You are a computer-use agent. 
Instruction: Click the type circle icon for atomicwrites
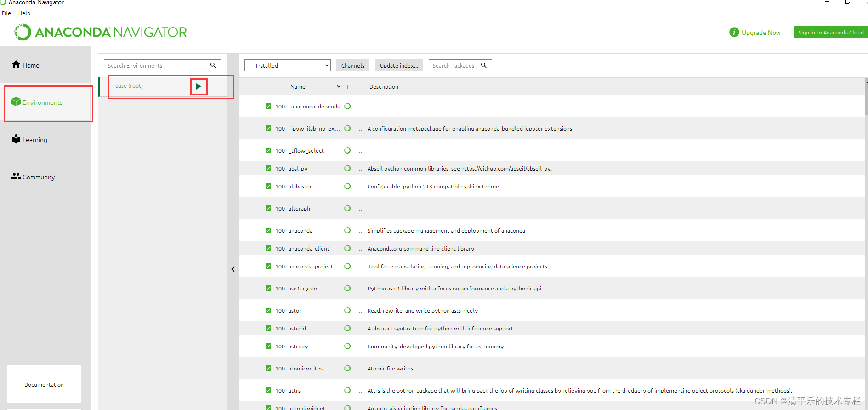coord(347,368)
